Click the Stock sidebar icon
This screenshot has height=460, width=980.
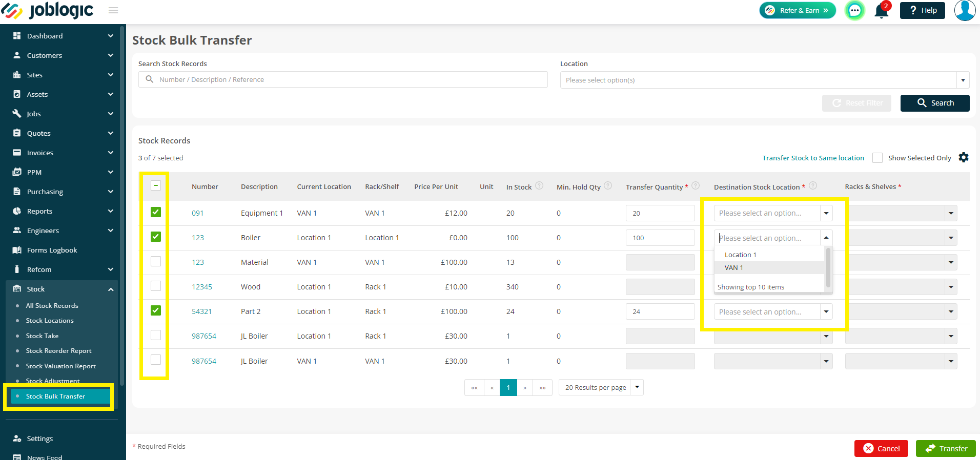[17, 289]
